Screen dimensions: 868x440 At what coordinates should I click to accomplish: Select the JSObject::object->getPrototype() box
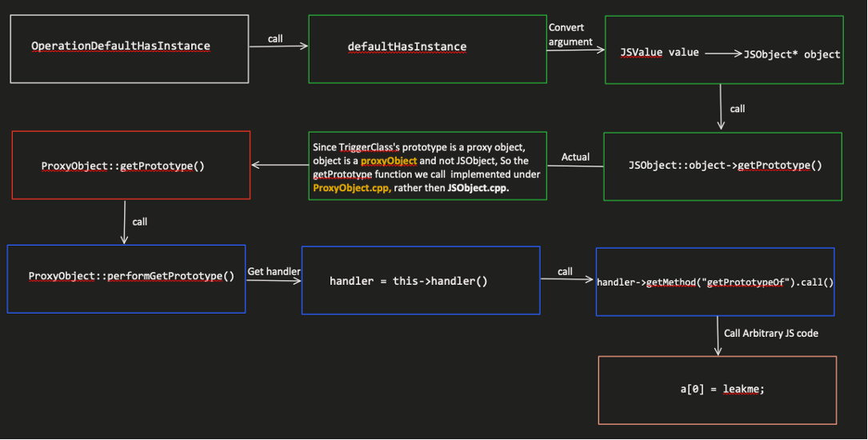[722, 166]
